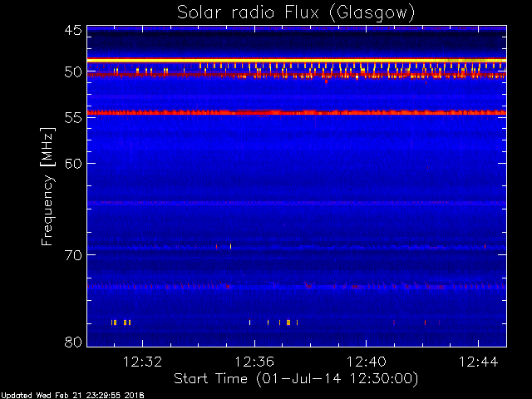Click the bright yellow band near 49 MHz
Screen dimensions: 532x399
[x=297, y=61]
